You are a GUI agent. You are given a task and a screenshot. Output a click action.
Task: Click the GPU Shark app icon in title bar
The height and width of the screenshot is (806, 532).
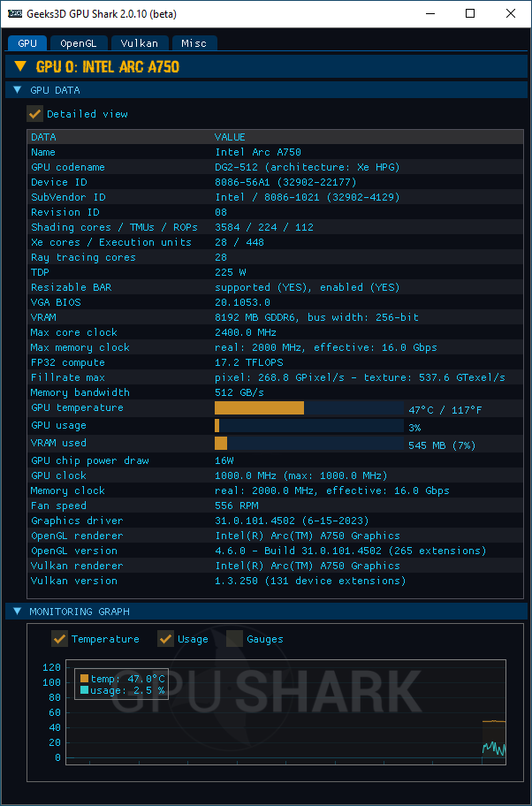pos(15,14)
